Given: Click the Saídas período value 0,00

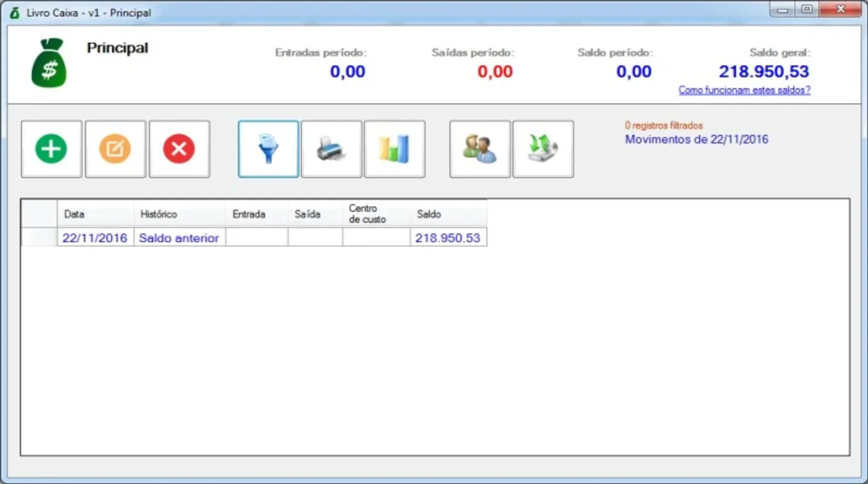Looking at the screenshot, I should [495, 72].
